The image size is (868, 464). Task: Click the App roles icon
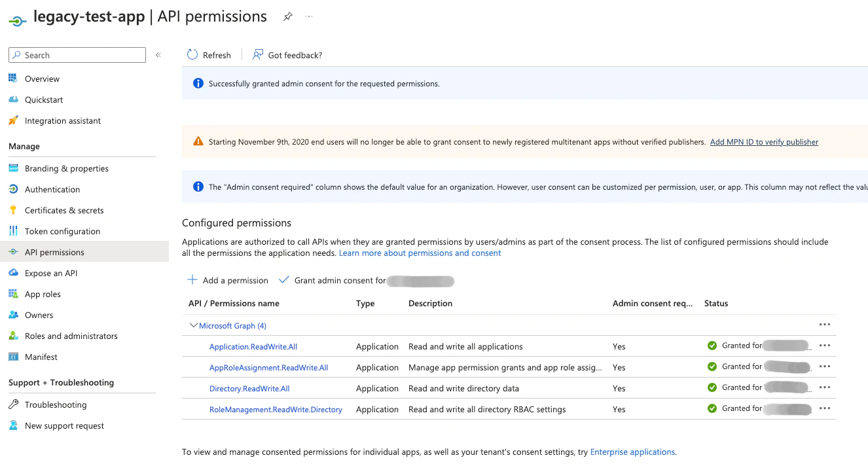pos(13,294)
